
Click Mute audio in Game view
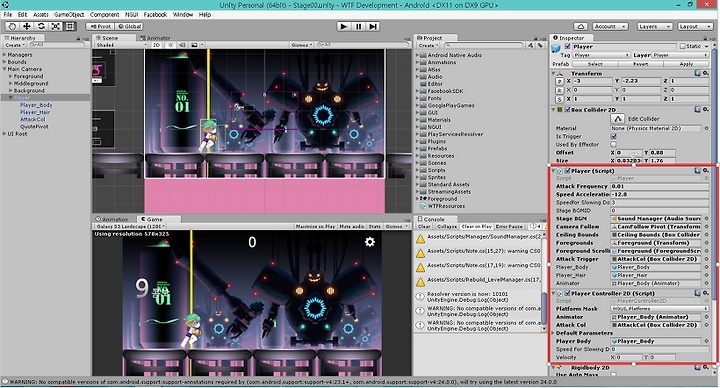pyautogui.click(x=352, y=226)
